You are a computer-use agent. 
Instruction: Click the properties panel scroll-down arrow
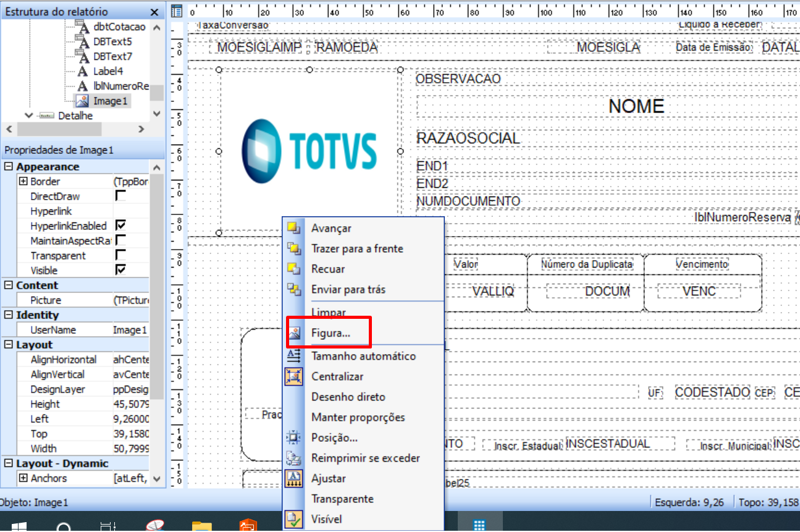pos(157,479)
